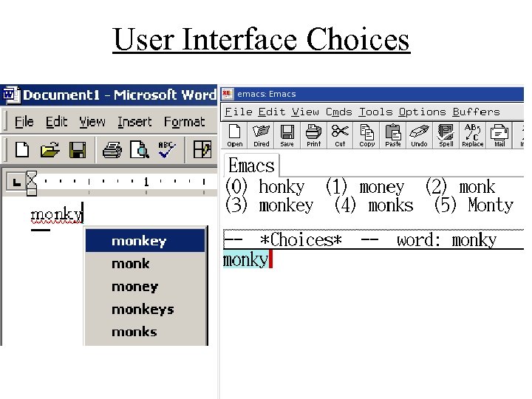
Task: Open the Tools menu in Emacs
Action: [x=375, y=112]
